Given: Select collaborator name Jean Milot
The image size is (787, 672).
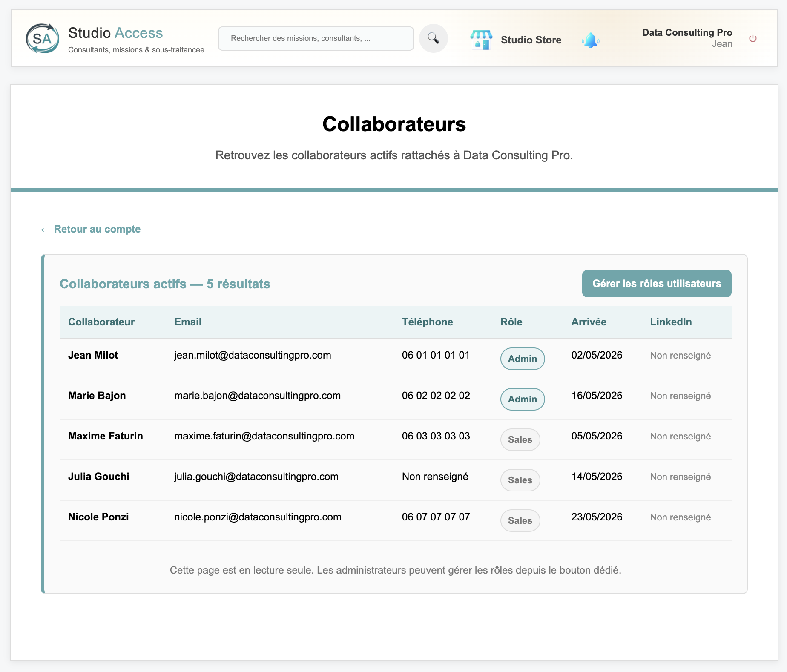Looking at the screenshot, I should pos(93,355).
